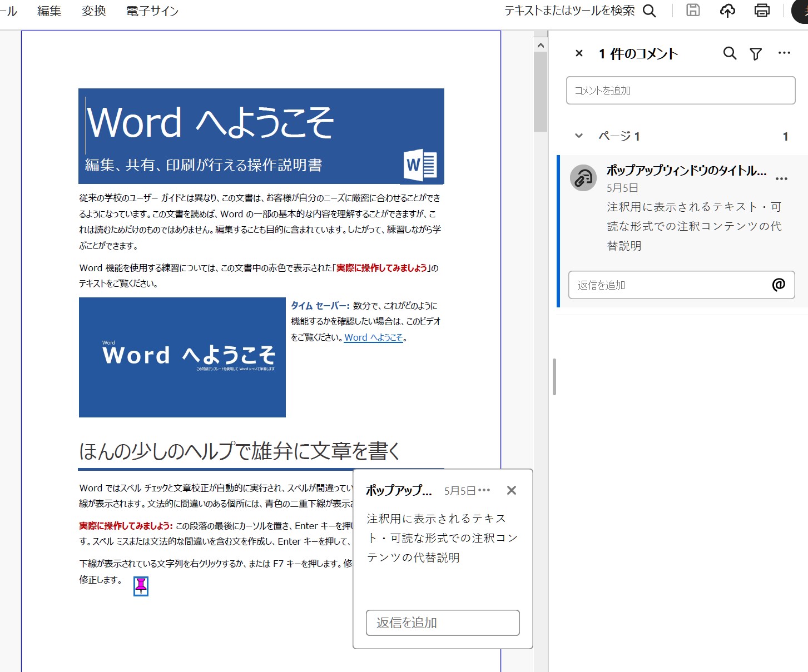The image size is (808, 672).
Task: Open comments panel options (three dots)
Action: 784,53
